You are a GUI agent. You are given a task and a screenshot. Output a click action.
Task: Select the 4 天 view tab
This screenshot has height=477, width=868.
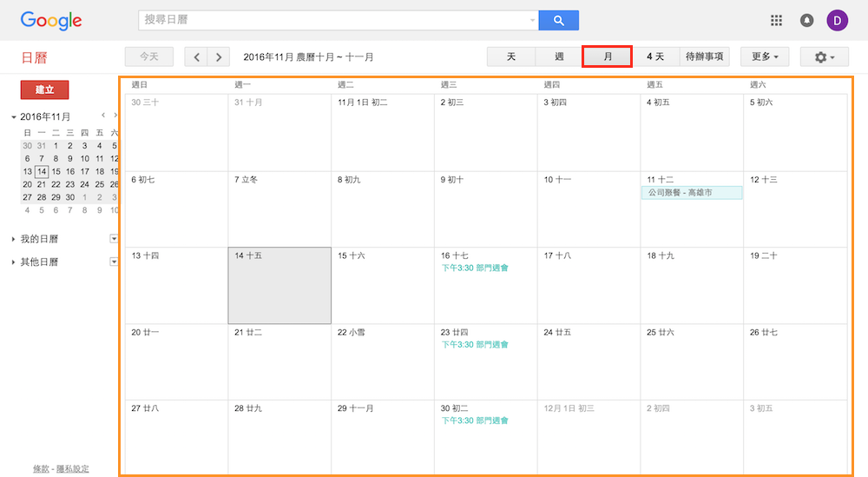655,57
